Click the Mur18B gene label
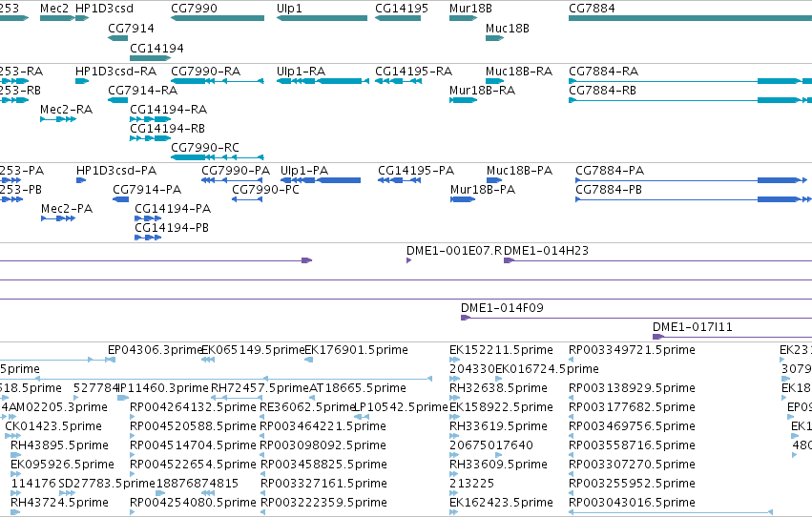Screen dimensions: 812x517 pos(470,9)
